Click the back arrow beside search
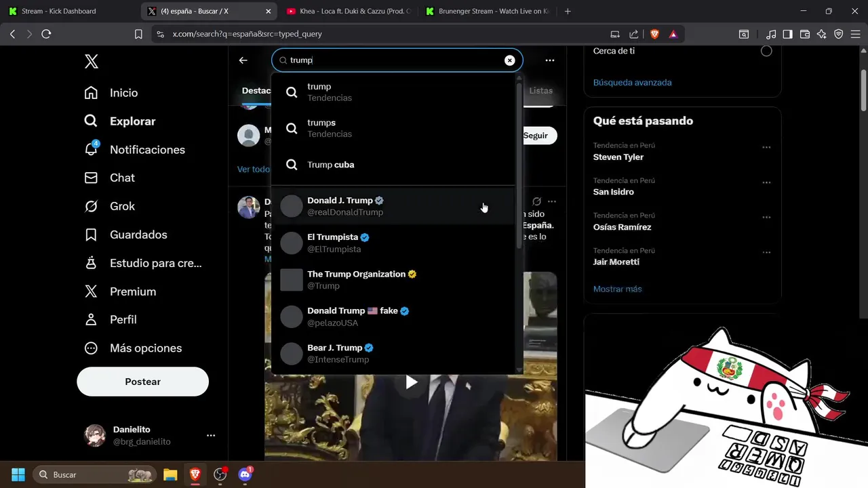This screenshot has height=488, width=868. pyautogui.click(x=243, y=60)
